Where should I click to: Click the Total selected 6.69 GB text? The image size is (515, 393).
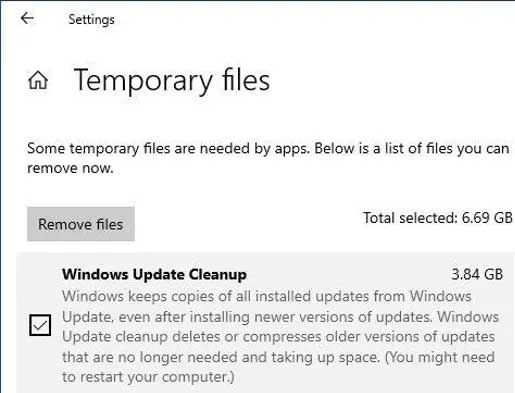[438, 218]
